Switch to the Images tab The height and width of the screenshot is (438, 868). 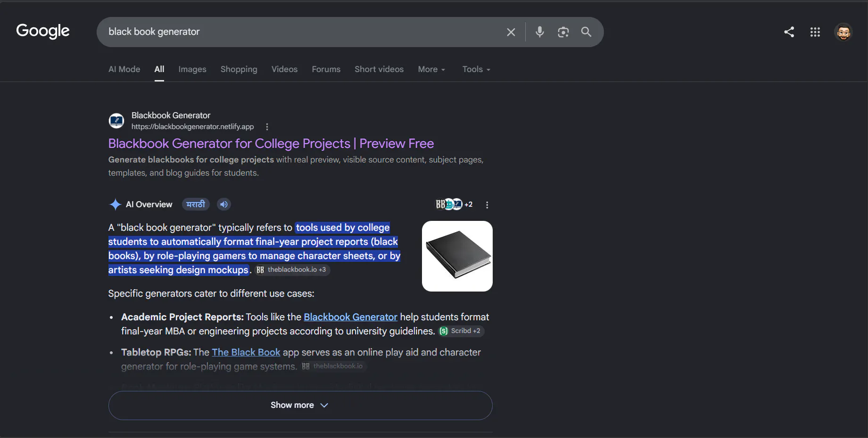coord(192,69)
